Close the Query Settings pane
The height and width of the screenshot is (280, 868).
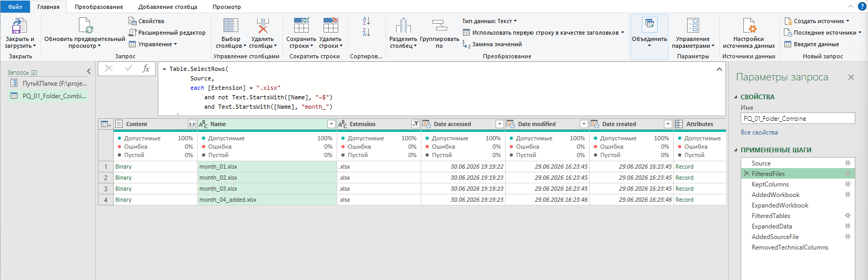click(851, 77)
